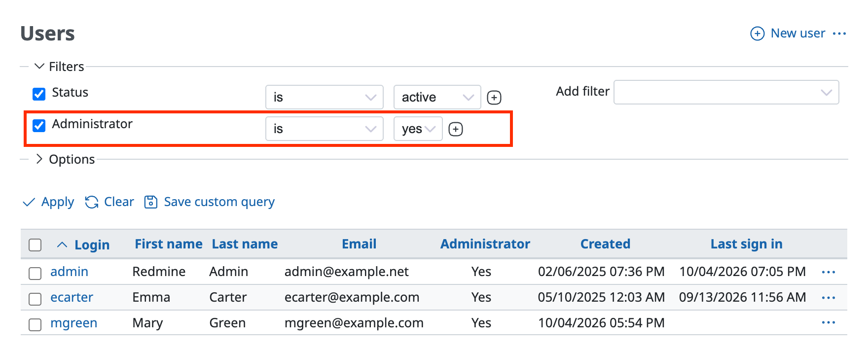This screenshot has width=868, height=349.
Task: Add another value to the Administrator filter
Action: [456, 129]
